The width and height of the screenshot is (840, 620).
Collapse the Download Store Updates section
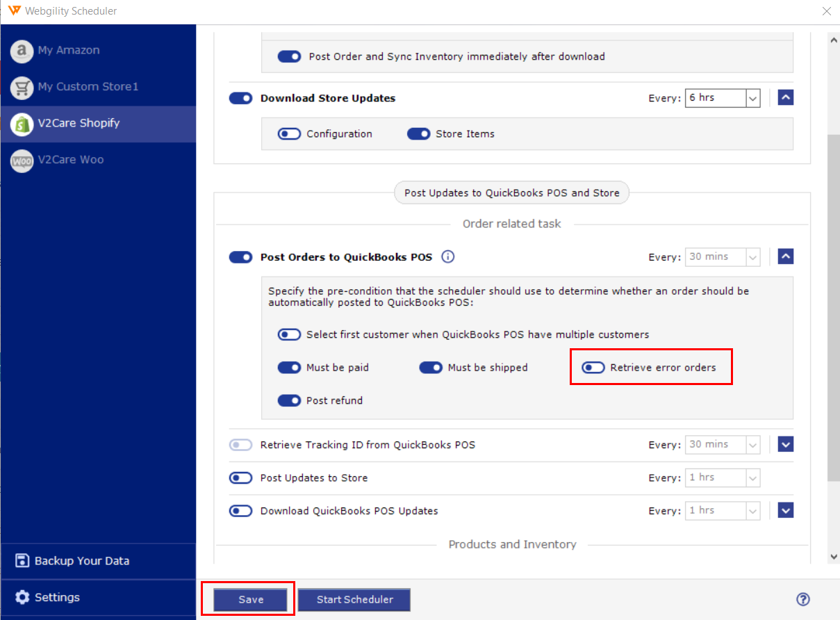(786, 98)
